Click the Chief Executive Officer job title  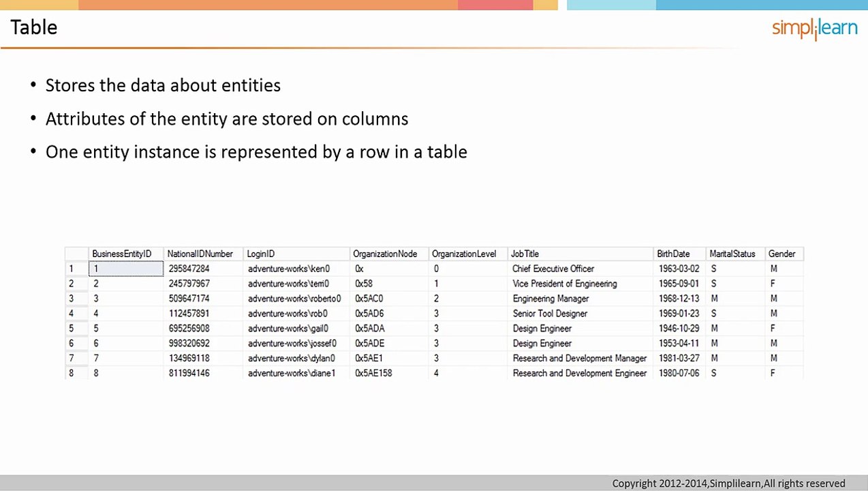tap(553, 269)
